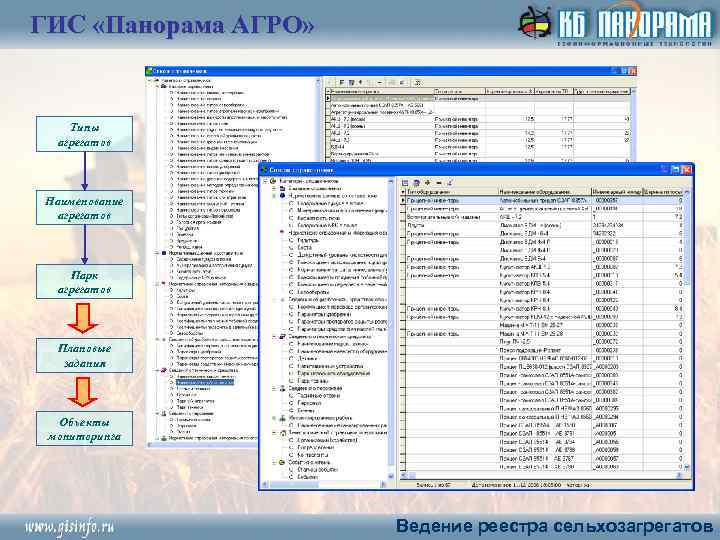Click the down arrow of the tree scrollbar
The height and width of the screenshot is (540, 720).
pos(391,477)
